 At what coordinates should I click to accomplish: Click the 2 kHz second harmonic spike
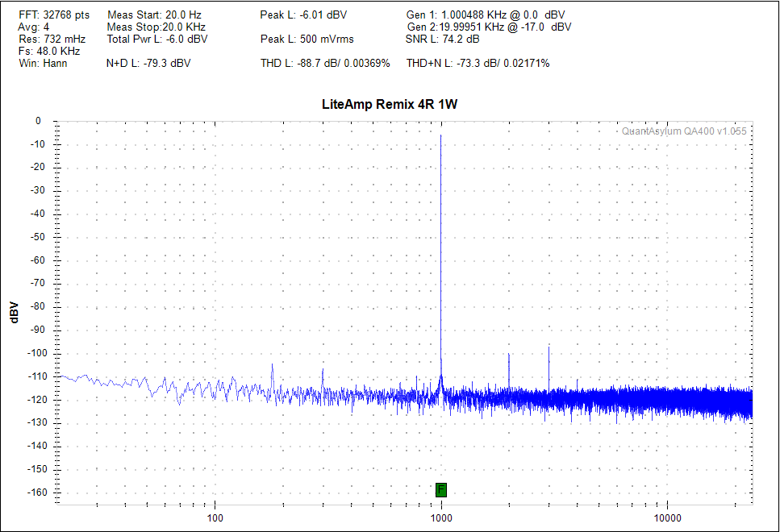509,371
